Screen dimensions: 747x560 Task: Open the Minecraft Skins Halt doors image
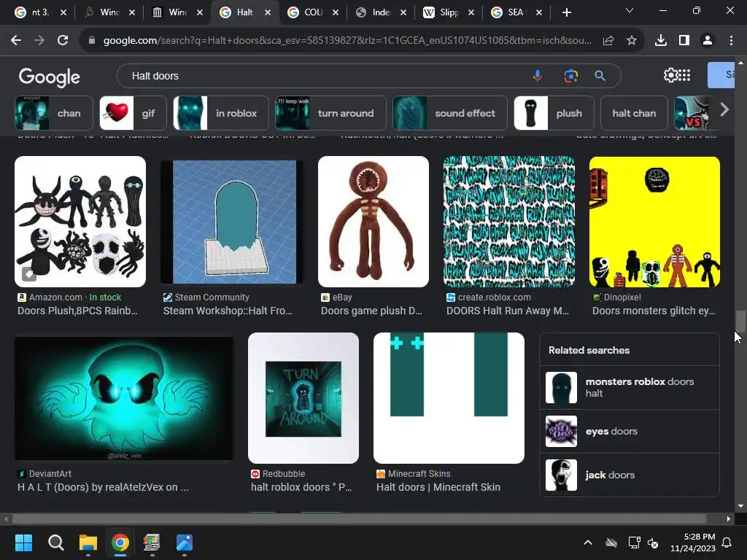coord(449,398)
